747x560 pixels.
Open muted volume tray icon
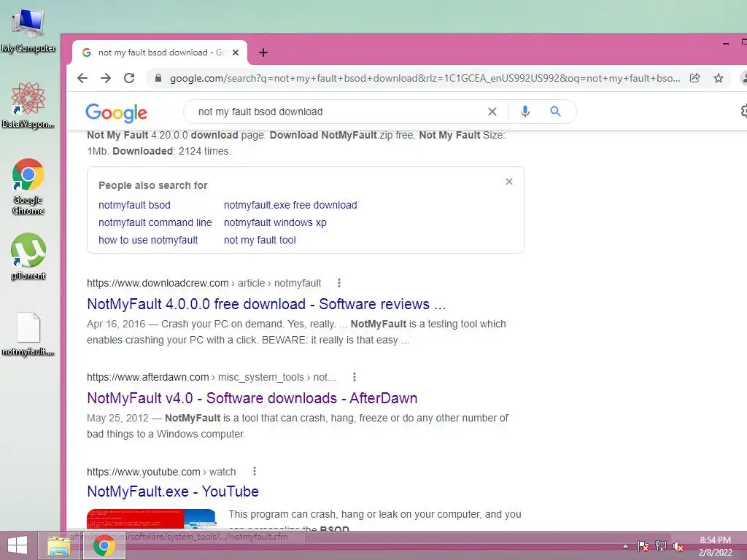(x=678, y=546)
